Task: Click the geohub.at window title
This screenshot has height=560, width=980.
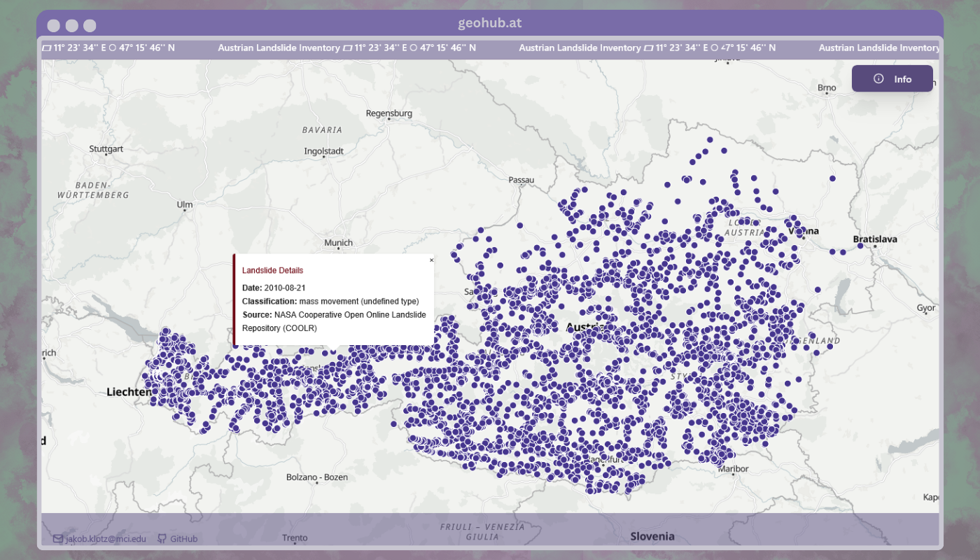Action: pos(489,23)
